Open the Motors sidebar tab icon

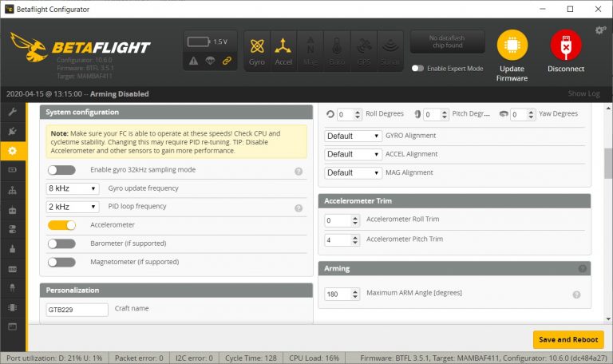(13, 249)
